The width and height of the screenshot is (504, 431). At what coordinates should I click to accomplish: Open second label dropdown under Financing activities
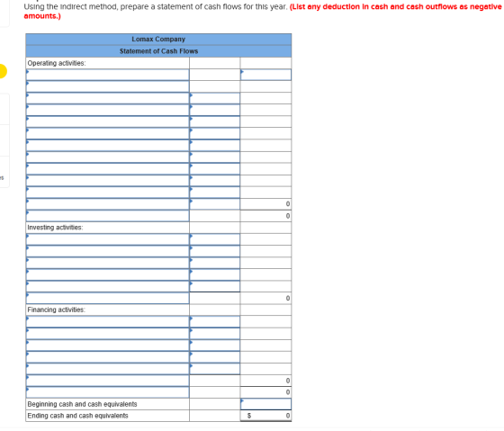[x=108, y=334]
